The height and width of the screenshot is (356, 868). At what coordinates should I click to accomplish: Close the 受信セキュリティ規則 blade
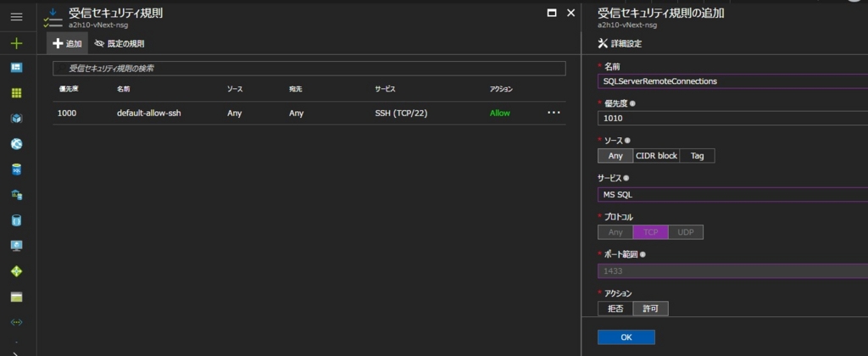point(570,13)
